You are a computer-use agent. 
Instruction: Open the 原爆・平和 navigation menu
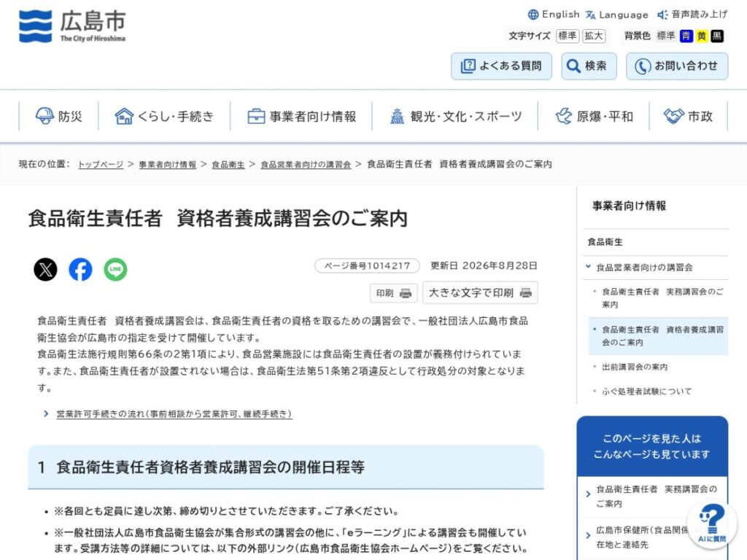(x=594, y=116)
